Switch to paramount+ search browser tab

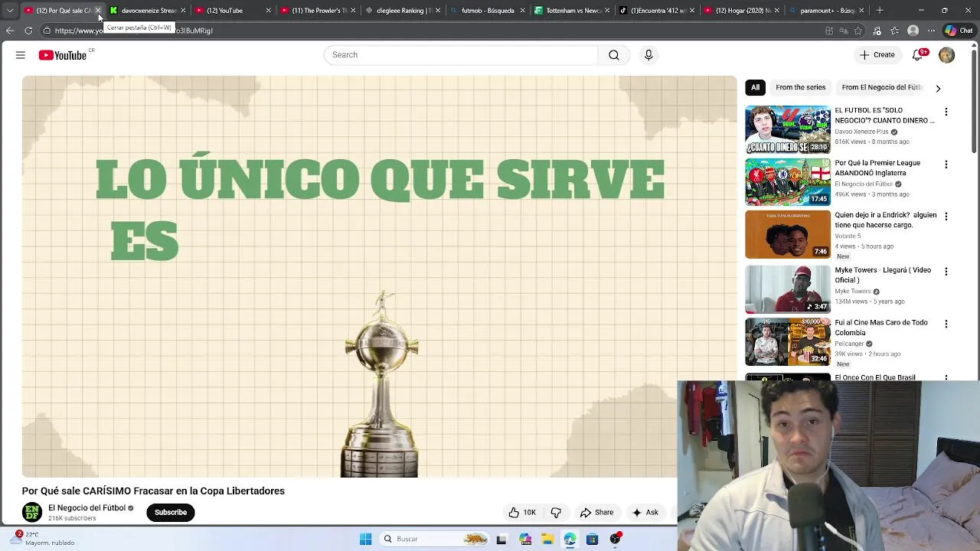[827, 11]
